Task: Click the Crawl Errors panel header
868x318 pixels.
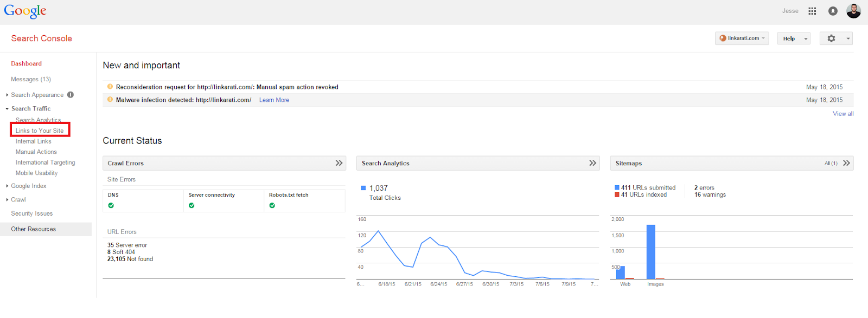Action: tap(224, 163)
